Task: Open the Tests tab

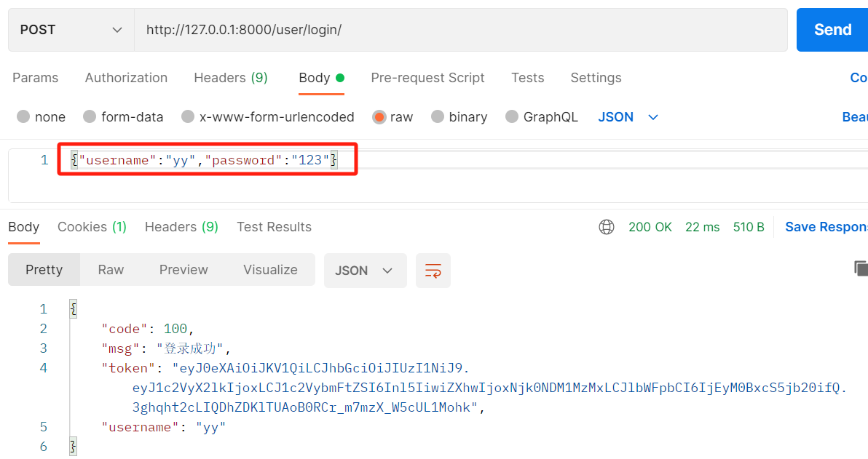Action: point(527,78)
